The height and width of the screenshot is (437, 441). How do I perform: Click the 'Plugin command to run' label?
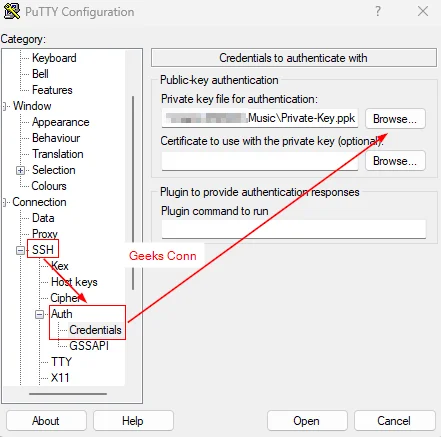click(x=215, y=211)
